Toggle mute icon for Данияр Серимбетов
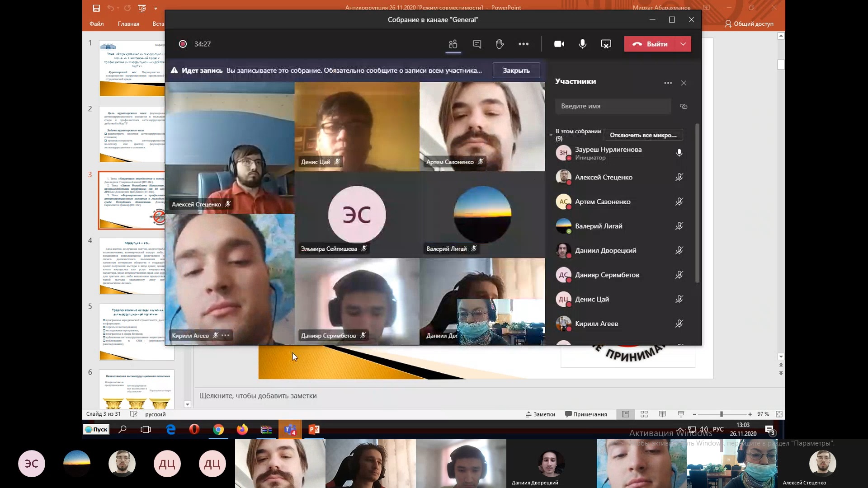 pyautogui.click(x=679, y=275)
